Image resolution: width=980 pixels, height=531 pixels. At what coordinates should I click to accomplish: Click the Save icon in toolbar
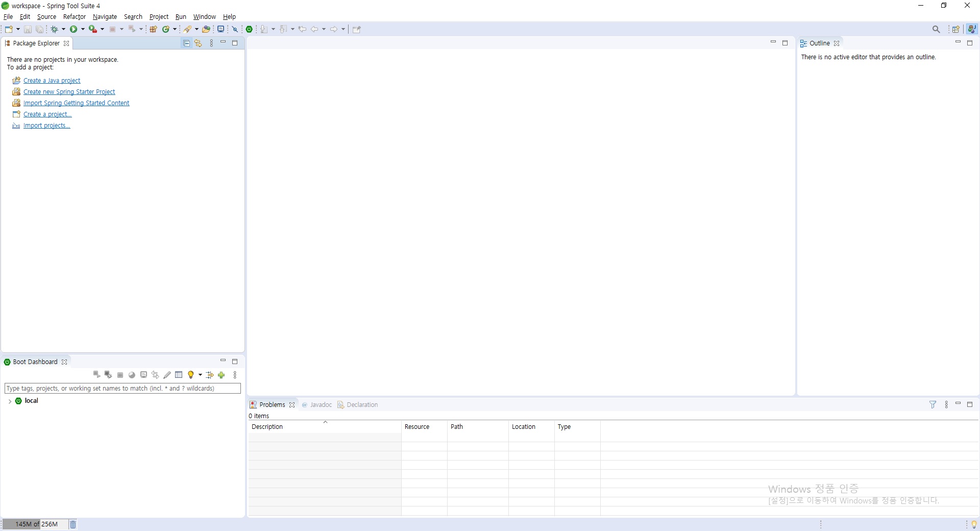(28, 29)
